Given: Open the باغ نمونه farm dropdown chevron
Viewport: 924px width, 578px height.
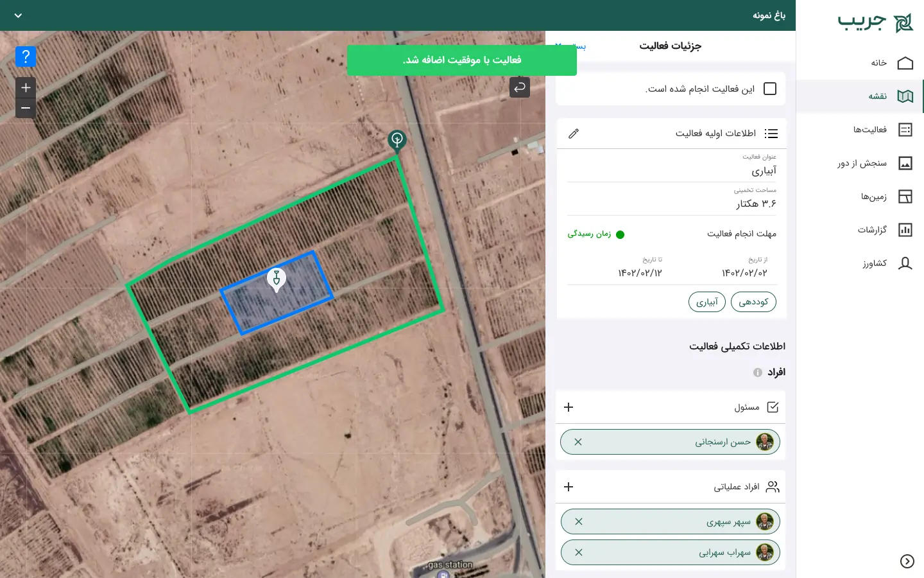Looking at the screenshot, I should (x=18, y=15).
